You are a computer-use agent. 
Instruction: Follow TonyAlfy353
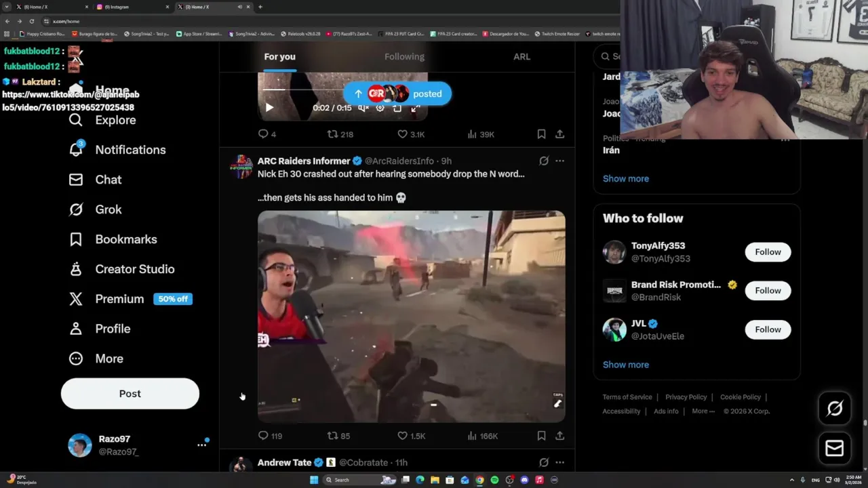point(768,251)
